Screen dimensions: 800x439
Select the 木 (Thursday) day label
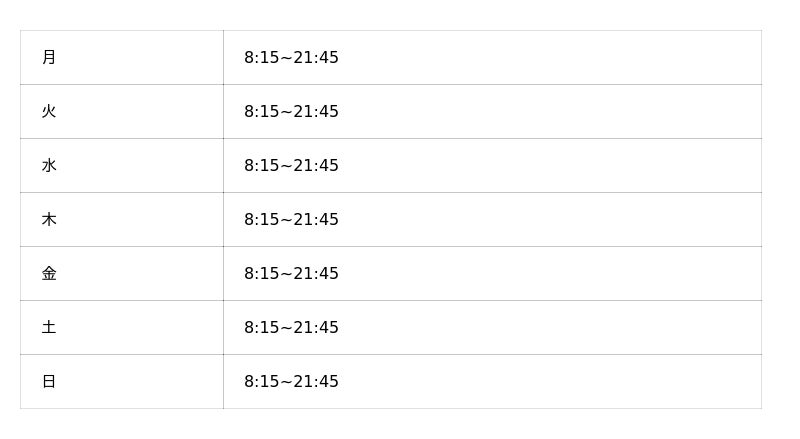(49, 220)
